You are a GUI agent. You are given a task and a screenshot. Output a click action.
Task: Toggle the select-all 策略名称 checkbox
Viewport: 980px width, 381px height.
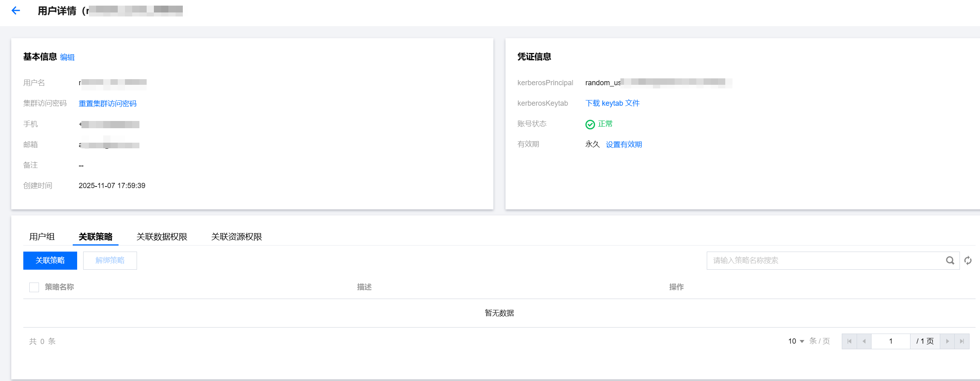click(34, 287)
